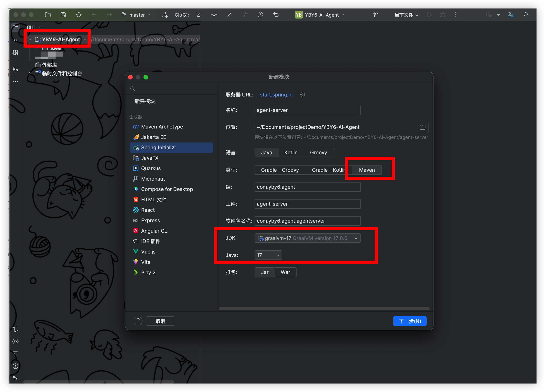Viewport: 545px width, 392px height.
Task: Open the 项目 view dropdown
Action: click(34, 27)
